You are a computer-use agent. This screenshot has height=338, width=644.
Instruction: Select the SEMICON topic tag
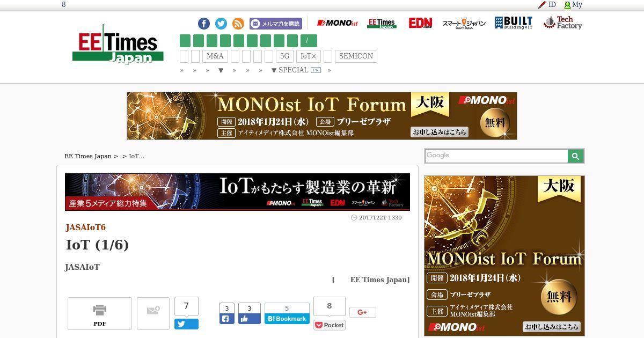coord(356,56)
